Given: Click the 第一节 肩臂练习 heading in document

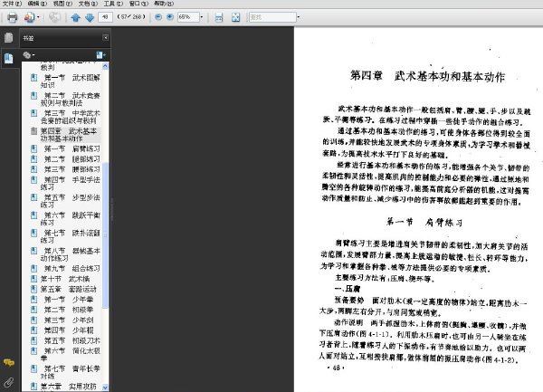Looking at the screenshot, I should 424,222.
